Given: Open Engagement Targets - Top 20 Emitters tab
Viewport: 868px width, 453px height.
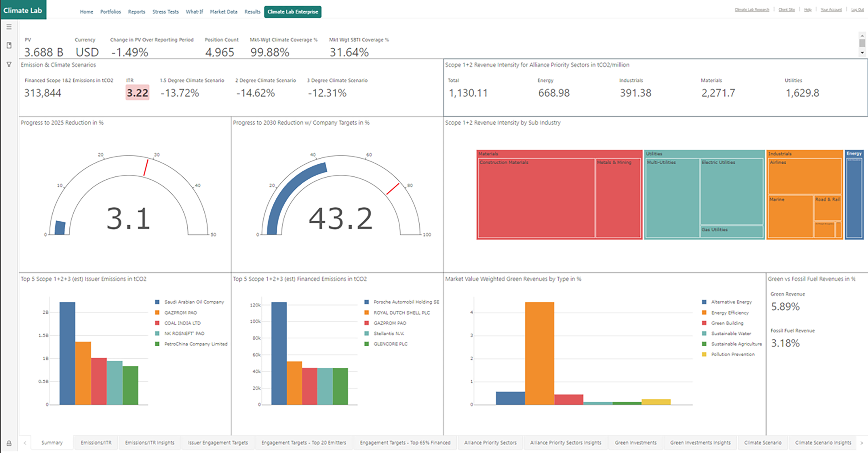Looking at the screenshot, I should tap(304, 443).
